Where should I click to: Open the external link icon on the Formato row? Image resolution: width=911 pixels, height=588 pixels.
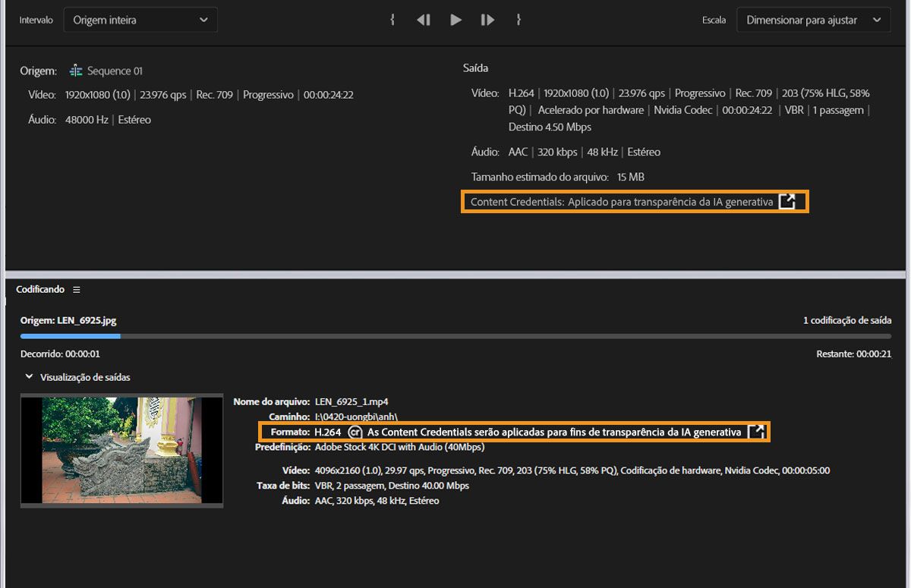pyautogui.click(x=756, y=432)
